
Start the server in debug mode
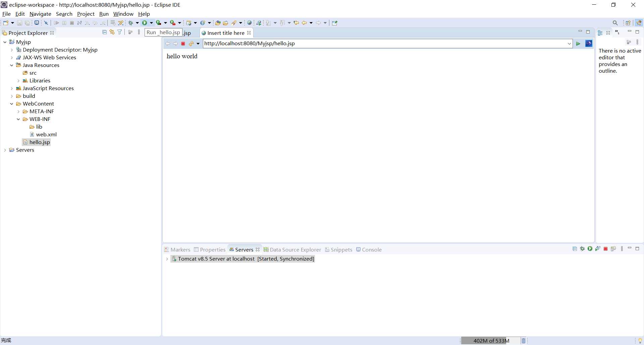[582, 249]
